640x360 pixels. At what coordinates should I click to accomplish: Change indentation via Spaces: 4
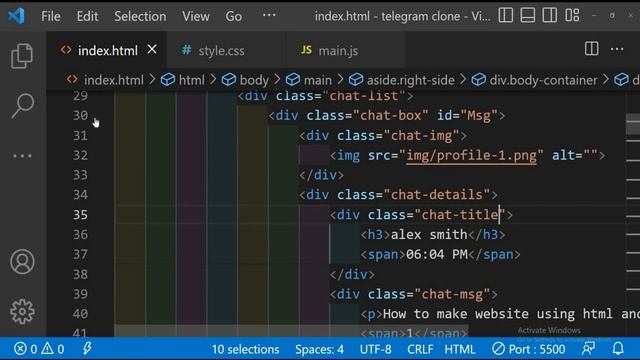pyautogui.click(x=319, y=349)
